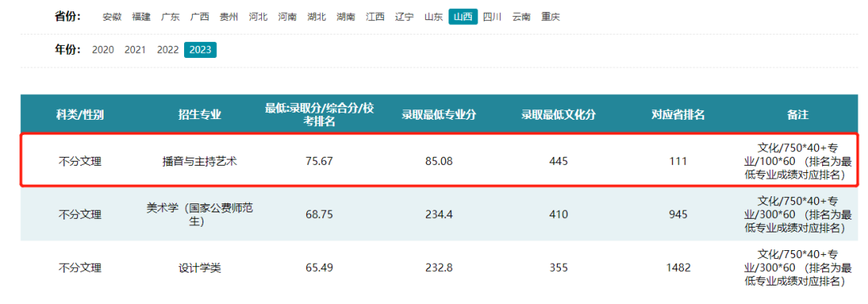
Task: Click the culture score 410
Action: (559, 215)
